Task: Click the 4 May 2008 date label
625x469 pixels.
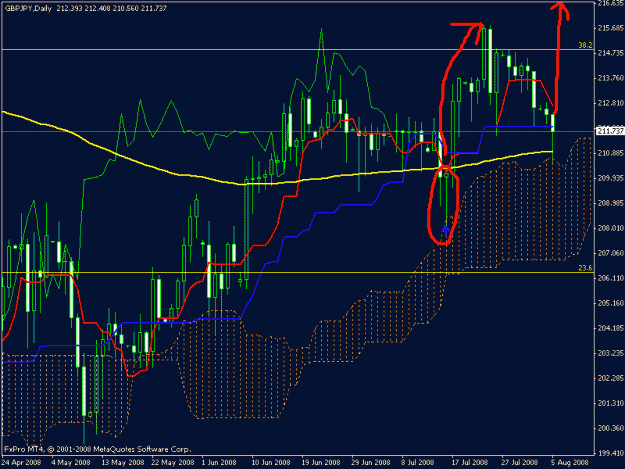Action: (71, 463)
